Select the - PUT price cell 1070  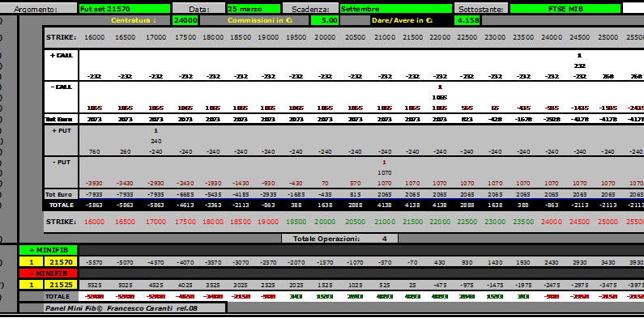pos(385,172)
